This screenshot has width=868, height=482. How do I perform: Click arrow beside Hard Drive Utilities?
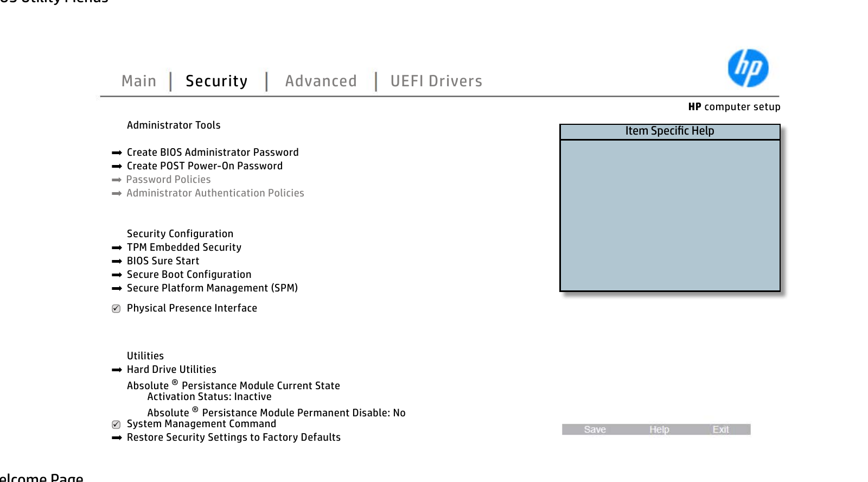pos(117,370)
